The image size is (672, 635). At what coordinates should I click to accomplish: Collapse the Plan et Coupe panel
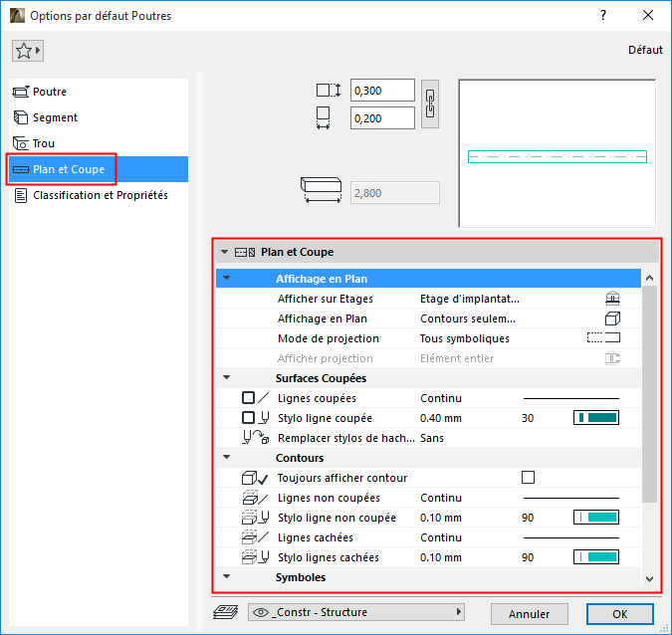point(224,253)
